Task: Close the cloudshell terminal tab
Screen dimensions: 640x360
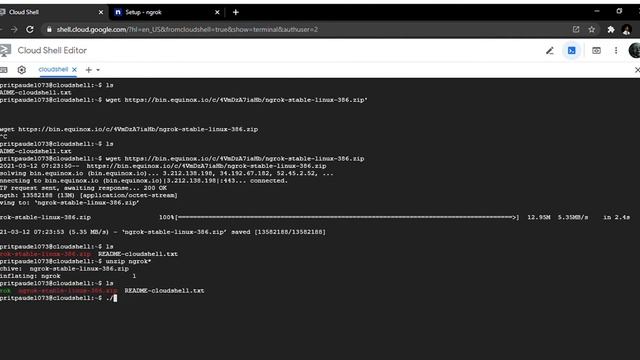Action: point(74,70)
